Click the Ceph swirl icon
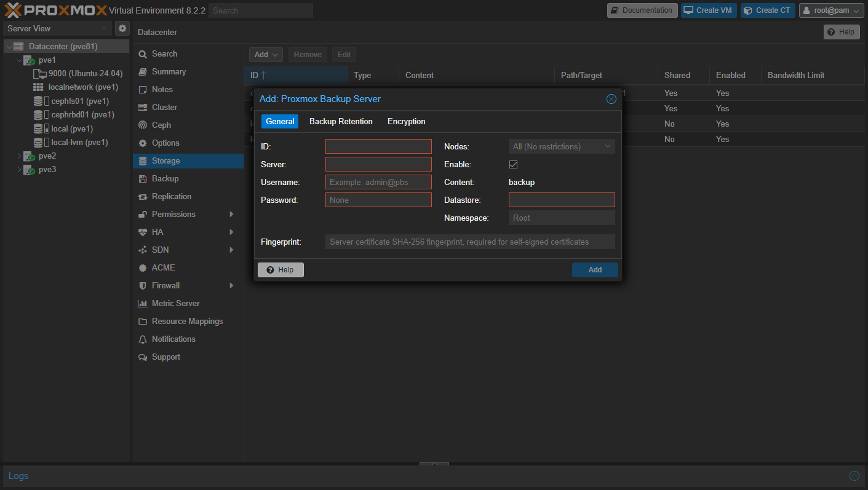868x490 pixels. click(x=143, y=125)
